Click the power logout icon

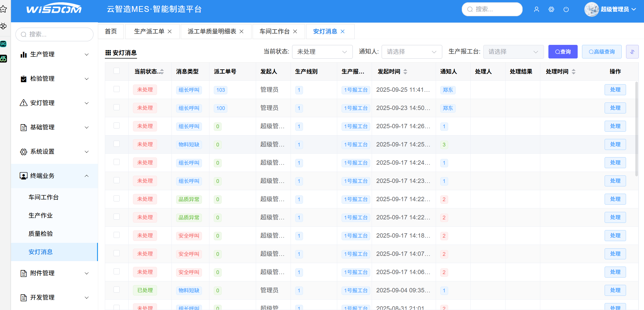(x=566, y=9)
